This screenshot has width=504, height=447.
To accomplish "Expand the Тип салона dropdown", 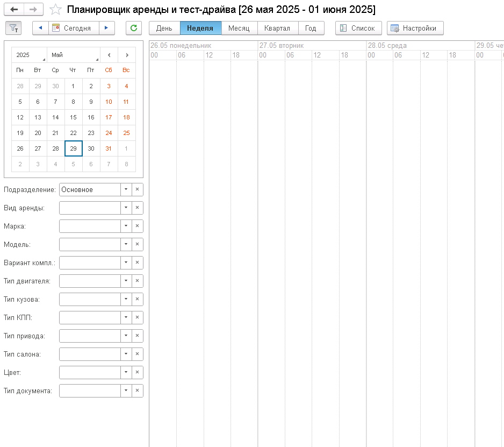I will click(126, 354).
